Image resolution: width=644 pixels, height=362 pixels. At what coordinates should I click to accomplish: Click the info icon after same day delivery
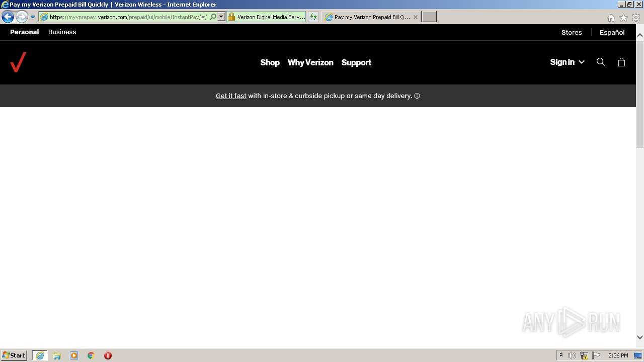click(417, 96)
